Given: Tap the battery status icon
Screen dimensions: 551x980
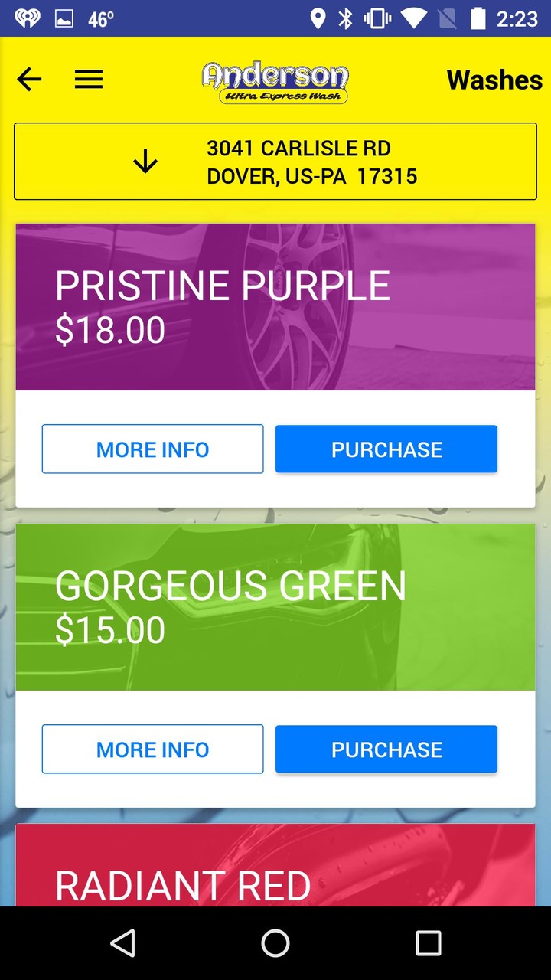Looking at the screenshot, I should point(478,18).
